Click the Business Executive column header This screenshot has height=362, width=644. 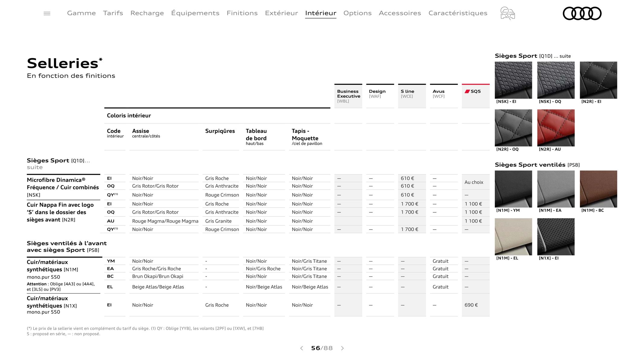coord(348,96)
